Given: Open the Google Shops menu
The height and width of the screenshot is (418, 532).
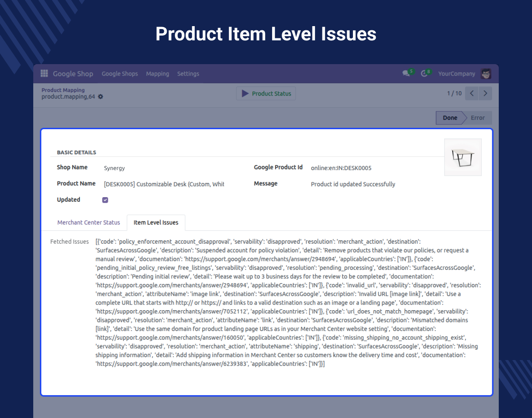Looking at the screenshot, I should point(120,74).
